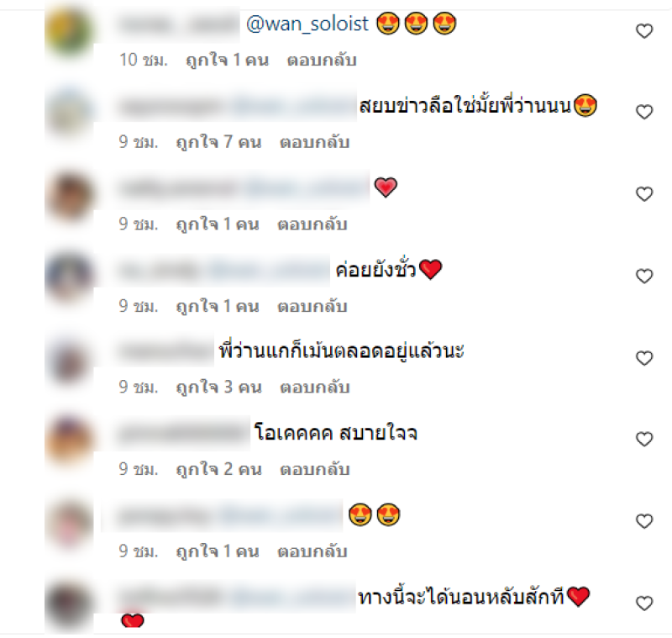Like the สยบข่าวลือ comment via heart icon
This screenshot has width=672, height=638.
643,112
